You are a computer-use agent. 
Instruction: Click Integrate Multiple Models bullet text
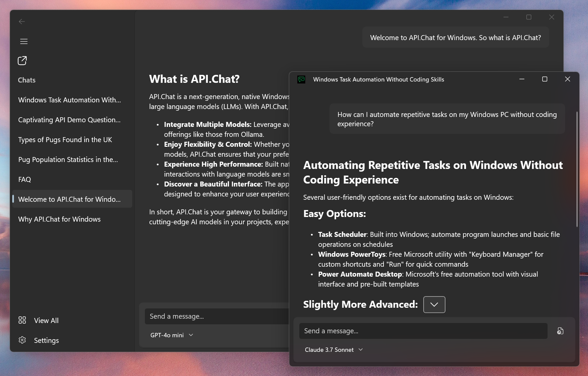[x=227, y=129]
